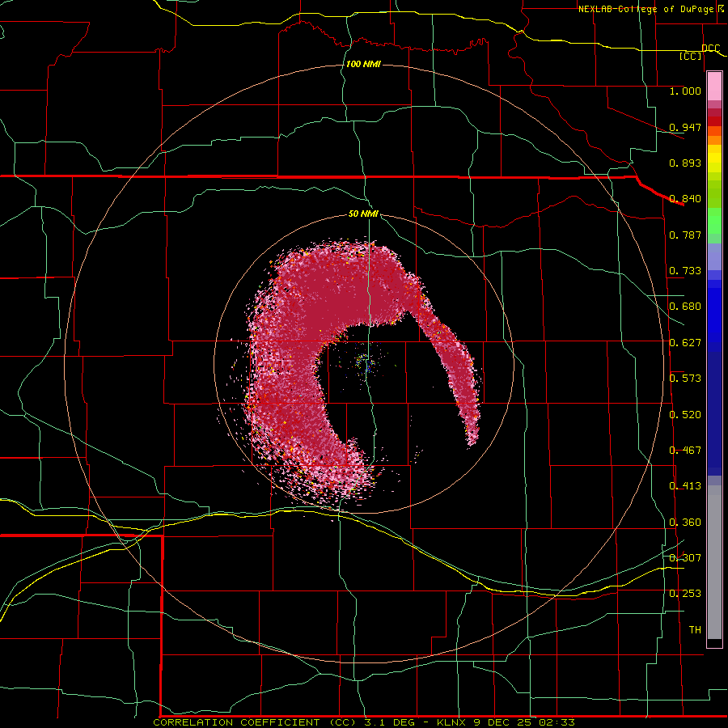Click the DCC label above the legend
Viewport: 728px width, 728px height.
[710, 48]
